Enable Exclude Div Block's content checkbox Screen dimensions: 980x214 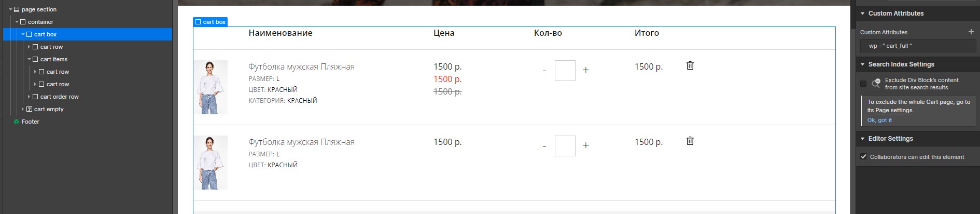click(863, 84)
